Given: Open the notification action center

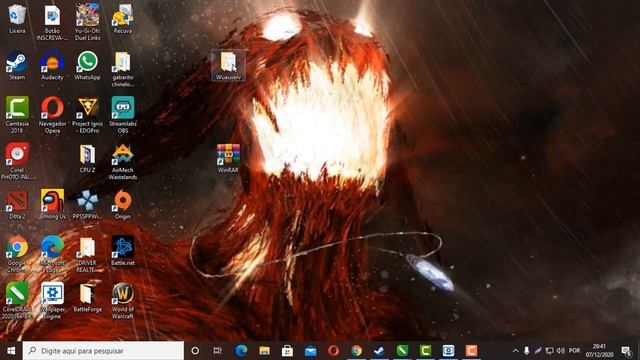Looking at the screenshot, I should (626, 351).
